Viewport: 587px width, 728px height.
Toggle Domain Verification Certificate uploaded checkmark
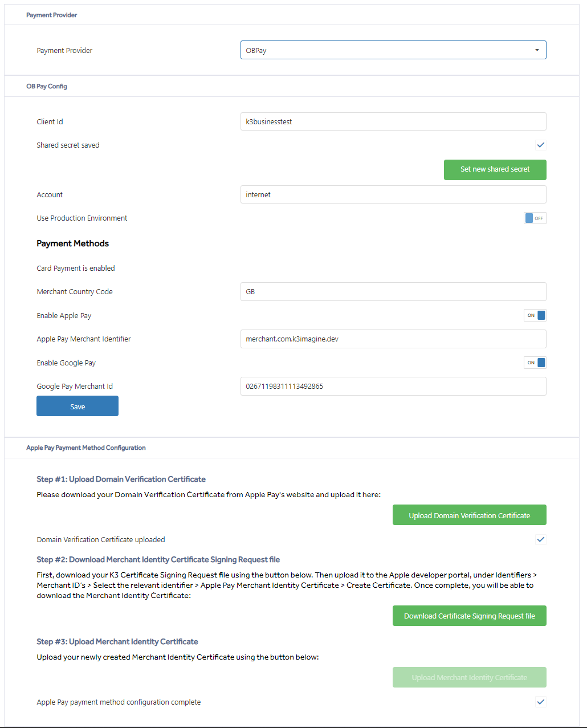[541, 539]
